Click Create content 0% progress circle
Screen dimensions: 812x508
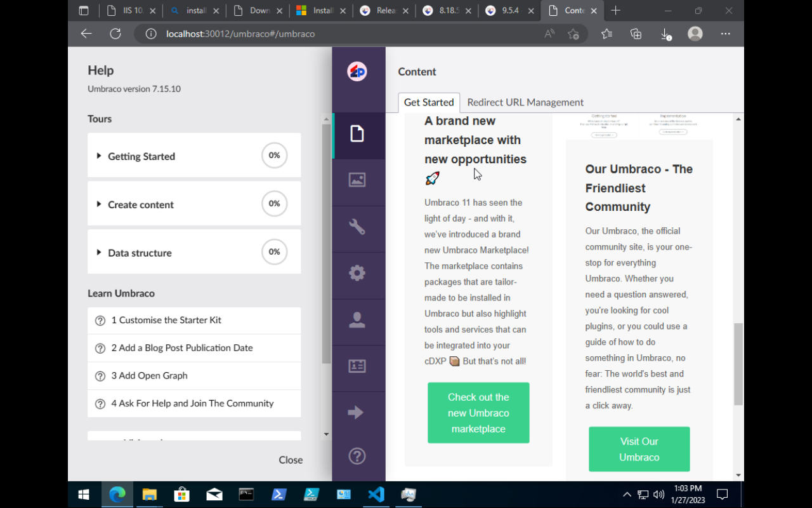click(275, 203)
